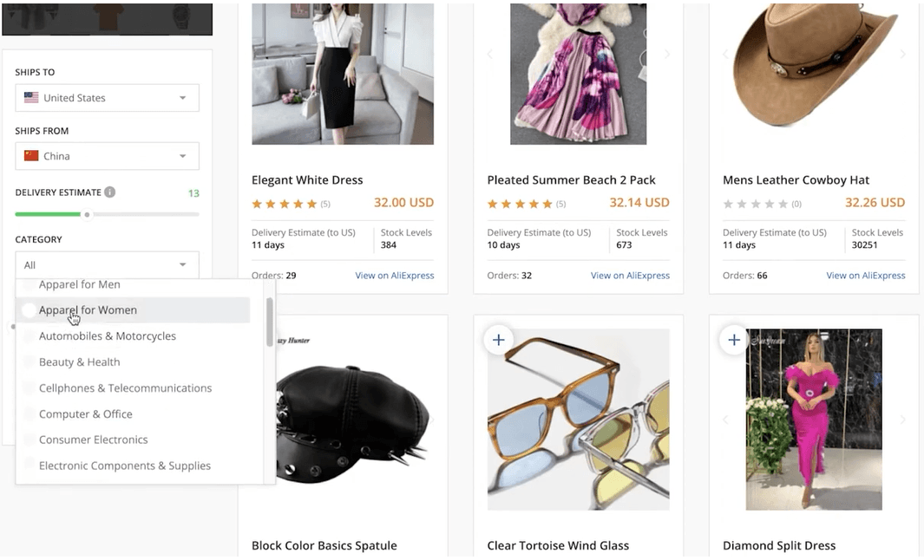The height and width of the screenshot is (560, 924).
Task: Click previous-image arrow on Pleated Summer Beach card
Action: click(x=490, y=55)
